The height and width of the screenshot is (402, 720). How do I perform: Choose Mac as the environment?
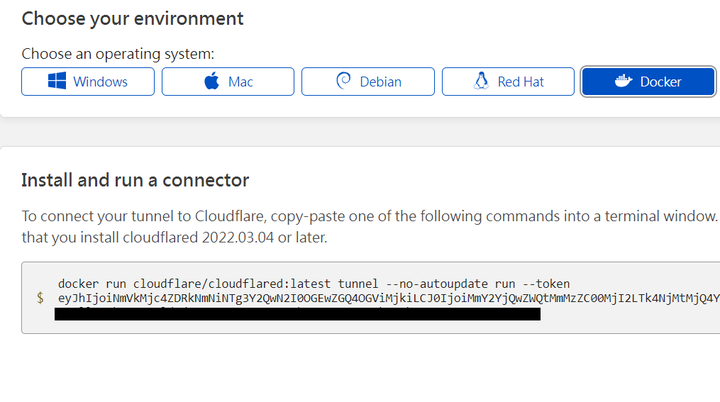pyautogui.click(x=228, y=82)
